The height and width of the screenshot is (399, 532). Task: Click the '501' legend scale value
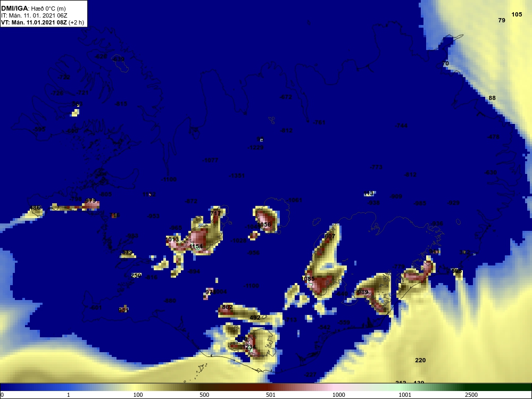271,395
